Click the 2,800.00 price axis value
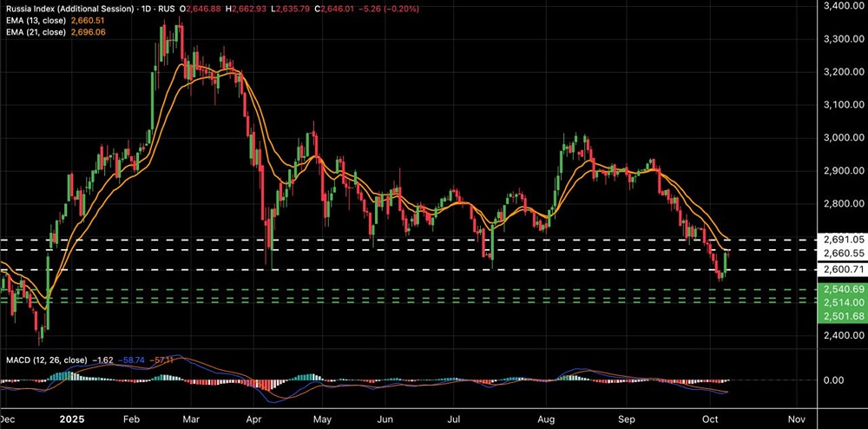868x429 pixels. (x=845, y=204)
